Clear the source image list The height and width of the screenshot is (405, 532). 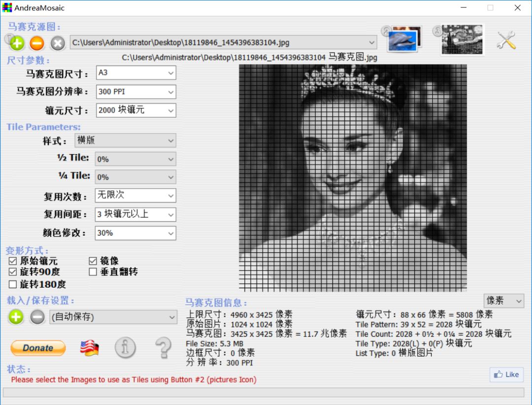[57, 43]
